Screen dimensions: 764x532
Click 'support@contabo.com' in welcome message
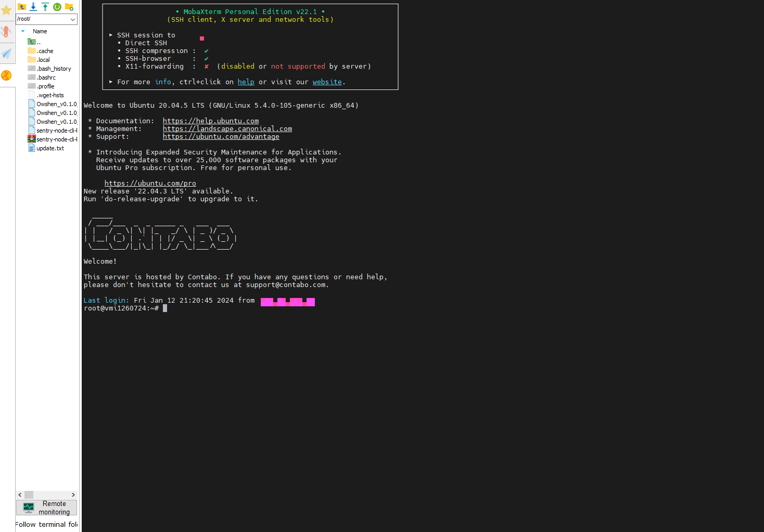[x=286, y=285]
